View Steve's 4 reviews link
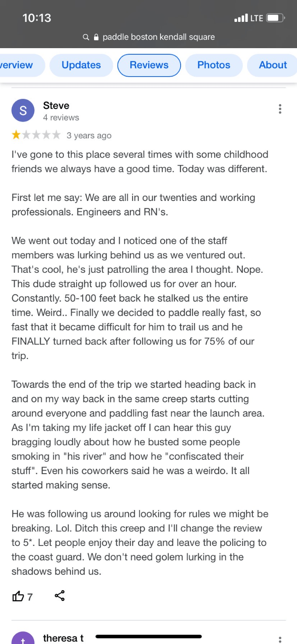Image resolution: width=297 pixels, height=644 pixels. point(61,118)
